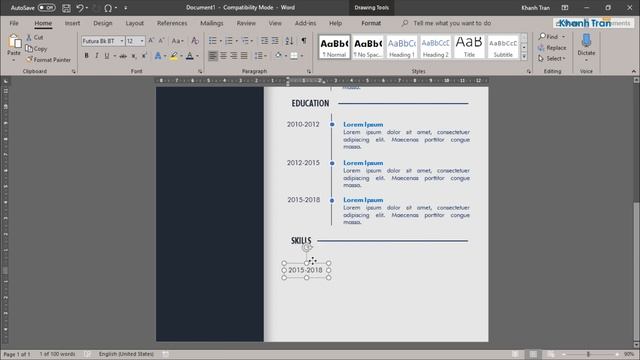Activate the Format Painter tool
Screen dimensions: 640x360
click(x=48, y=60)
